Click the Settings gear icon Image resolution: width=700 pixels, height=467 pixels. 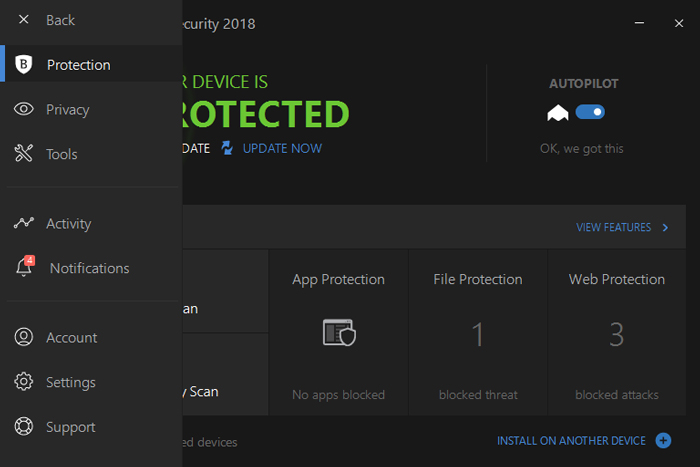[x=24, y=382]
